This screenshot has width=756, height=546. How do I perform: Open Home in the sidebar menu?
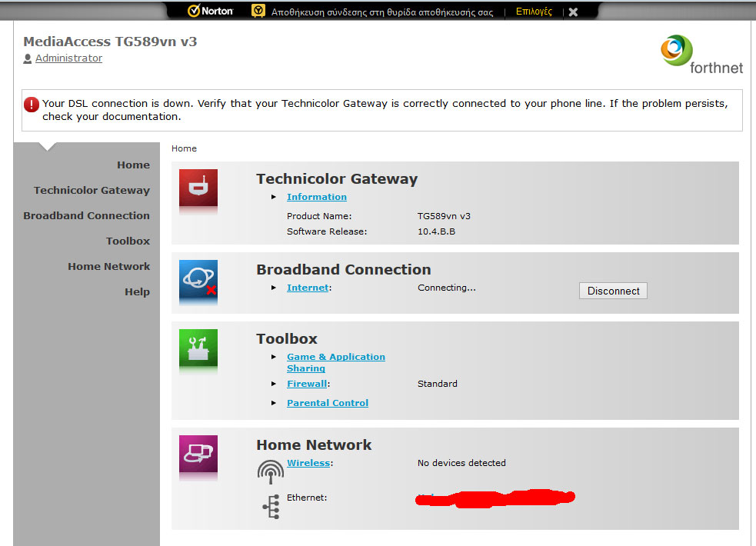coord(133,165)
